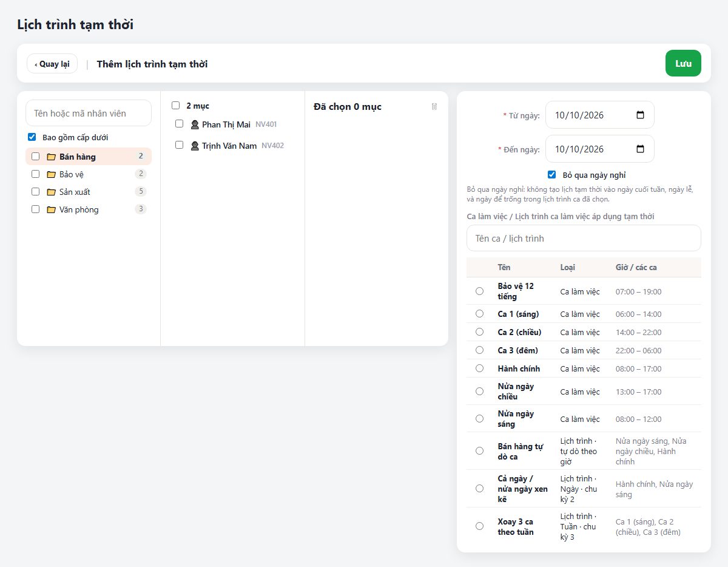
Task: Tick the Văn phòng department checkbox
Action: pos(36,209)
